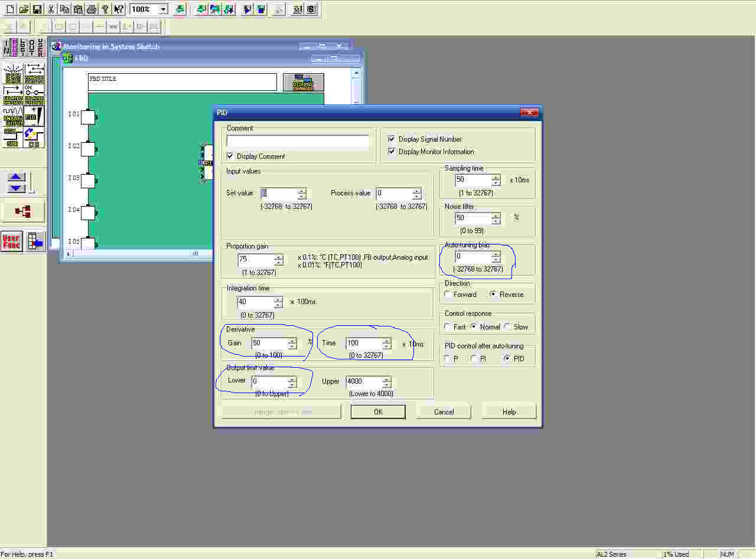
Task: Choose PI control after auto-tuning
Action: 474,359
